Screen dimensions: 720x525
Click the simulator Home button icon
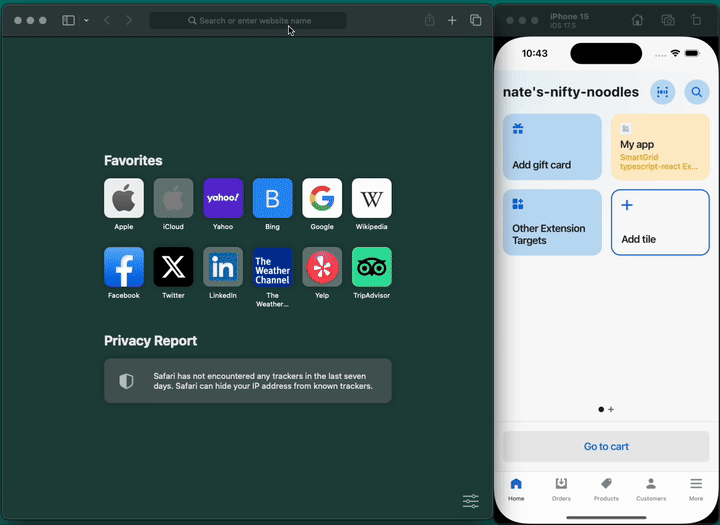[638, 20]
